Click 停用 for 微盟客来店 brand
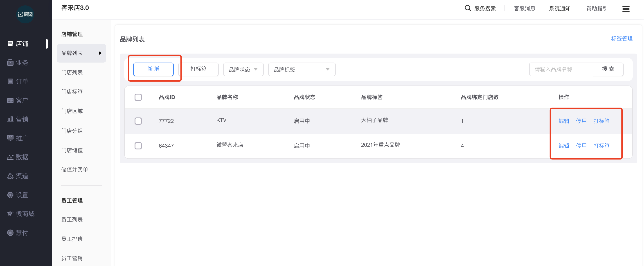The height and width of the screenshot is (266, 644). 581,146
